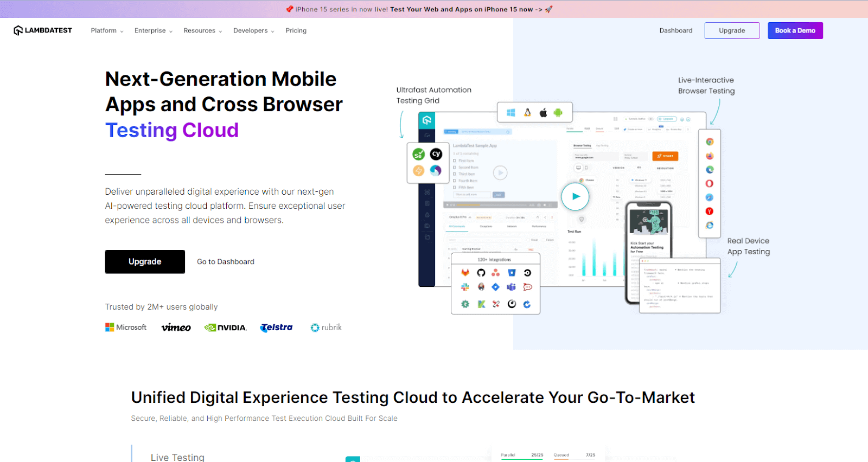
Task: Click the GitHub icon under 120+ Integrations
Action: 481,273
